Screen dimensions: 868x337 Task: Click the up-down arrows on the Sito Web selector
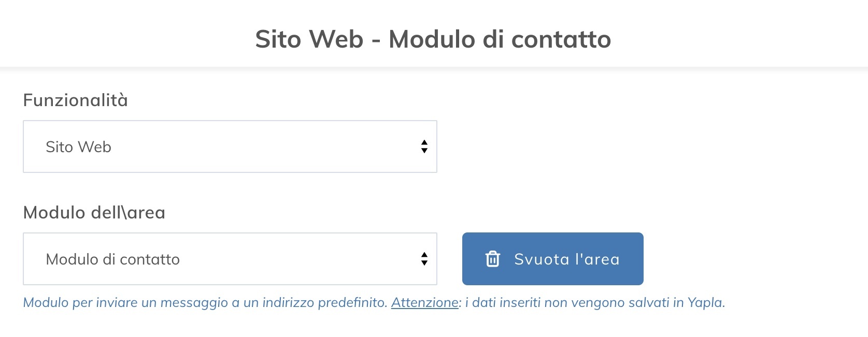tap(424, 146)
